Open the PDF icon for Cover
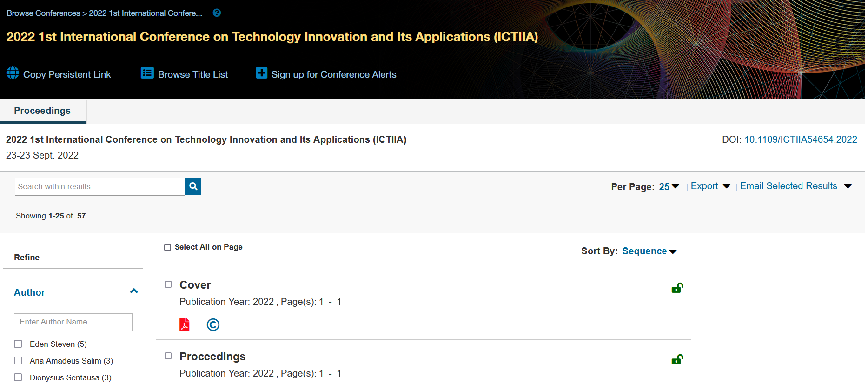This screenshot has width=868, height=390. tap(185, 324)
